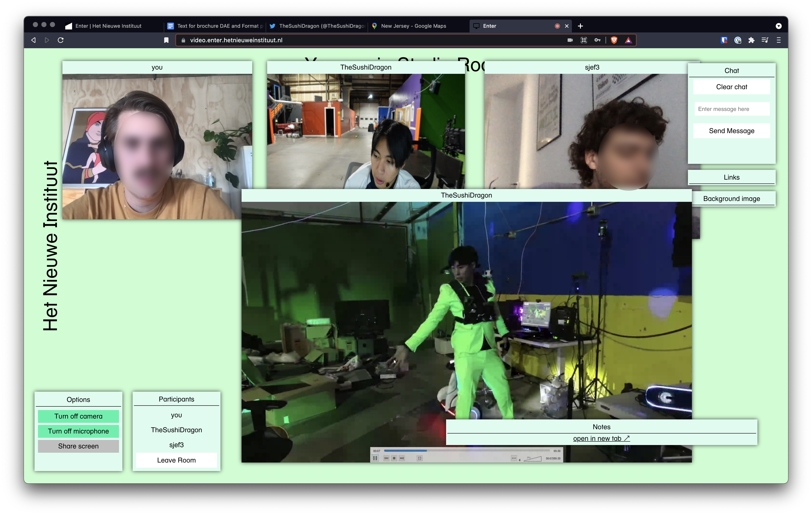
Task: Click the browser forward arrow
Action: 47,40
